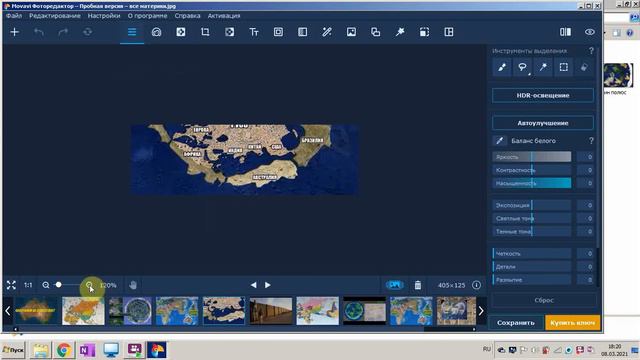Select the Text tool

click(254, 32)
